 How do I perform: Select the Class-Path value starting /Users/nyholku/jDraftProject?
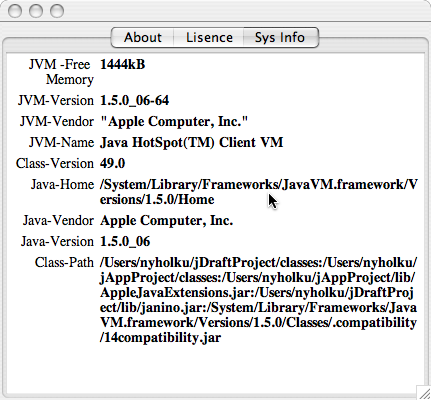[x=258, y=300]
